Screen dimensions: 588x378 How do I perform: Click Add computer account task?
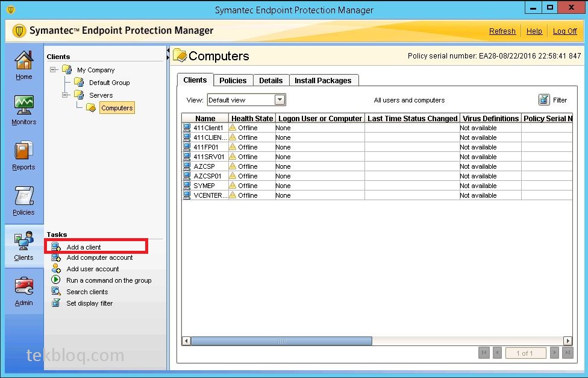point(100,257)
